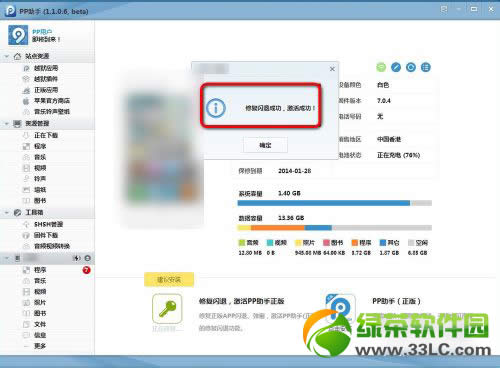Viewport: 500px width, 368px height.
Task: Click the eject icon on device row
Action: 88,258
